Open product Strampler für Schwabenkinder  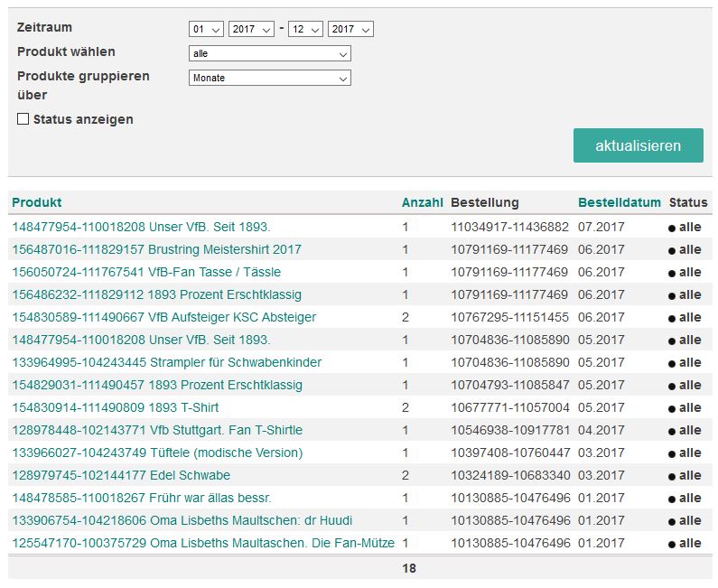coord(167,362)
